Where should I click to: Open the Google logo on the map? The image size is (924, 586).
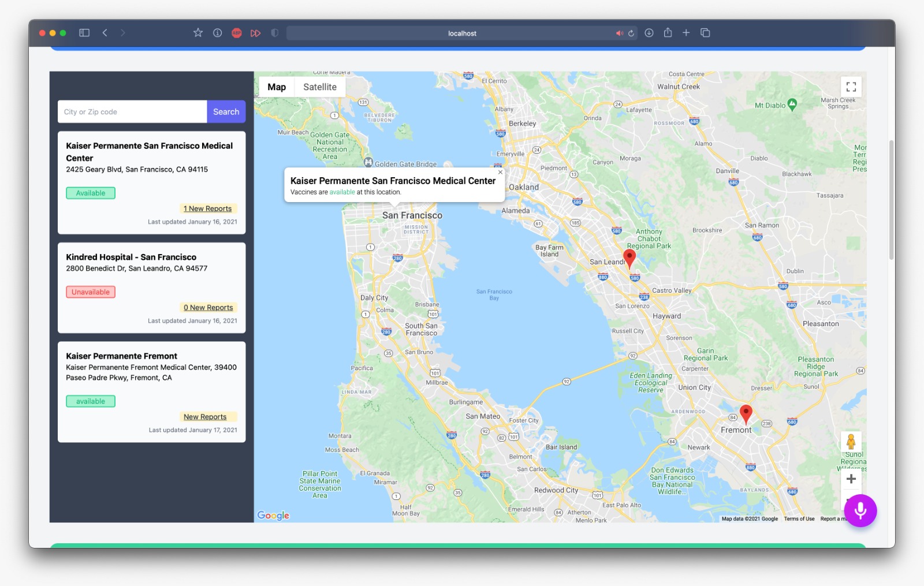[273, 516]
